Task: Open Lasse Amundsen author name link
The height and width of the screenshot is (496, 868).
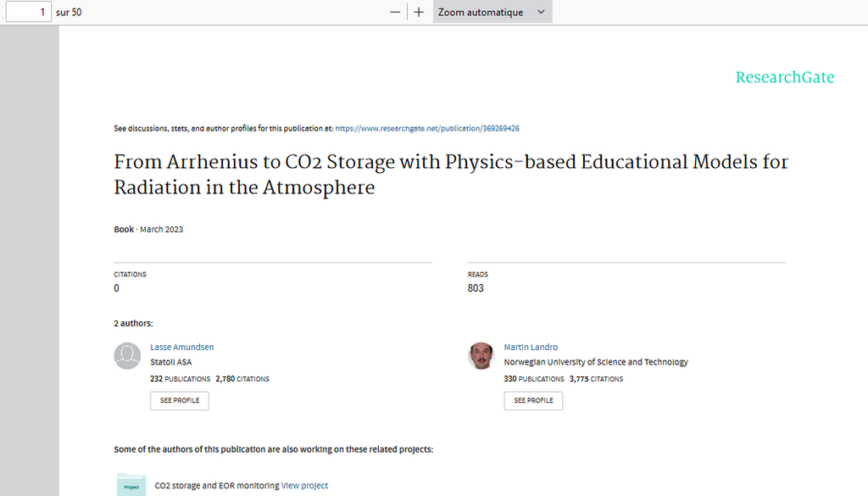Action: tap(182, 347)
